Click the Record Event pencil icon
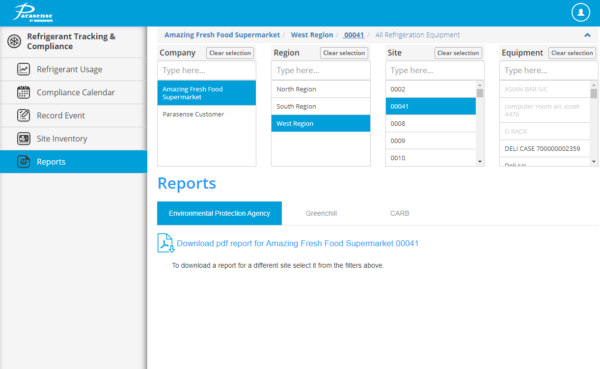Image resolution: width=600 pixels, height=369 pixels. (23, 115)
